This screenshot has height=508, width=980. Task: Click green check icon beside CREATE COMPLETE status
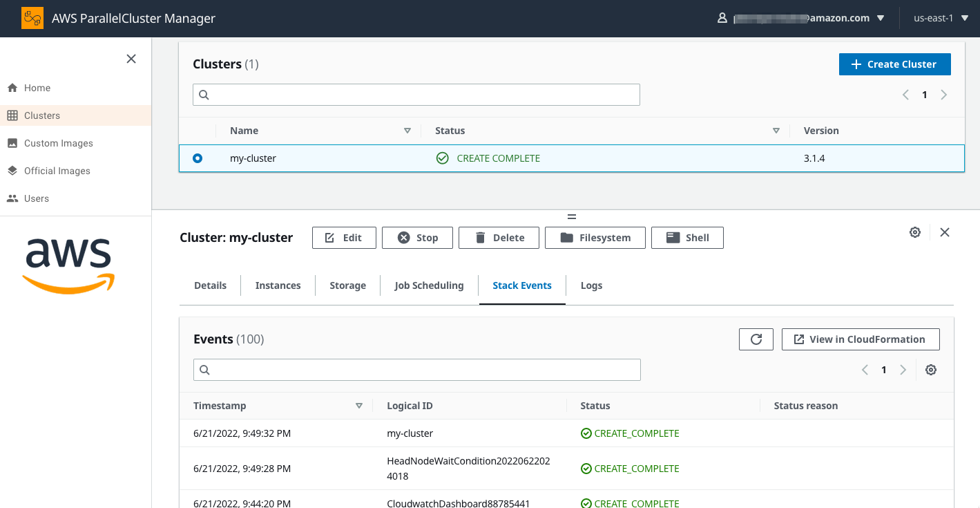click(443, 158)
